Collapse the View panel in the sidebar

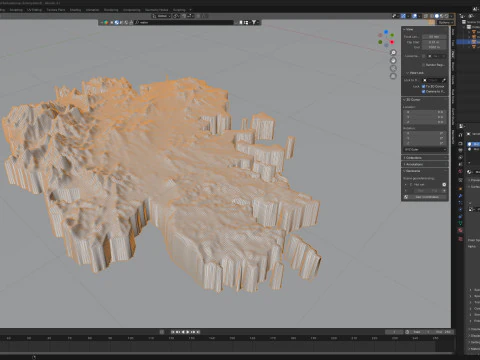pos(409,29)
